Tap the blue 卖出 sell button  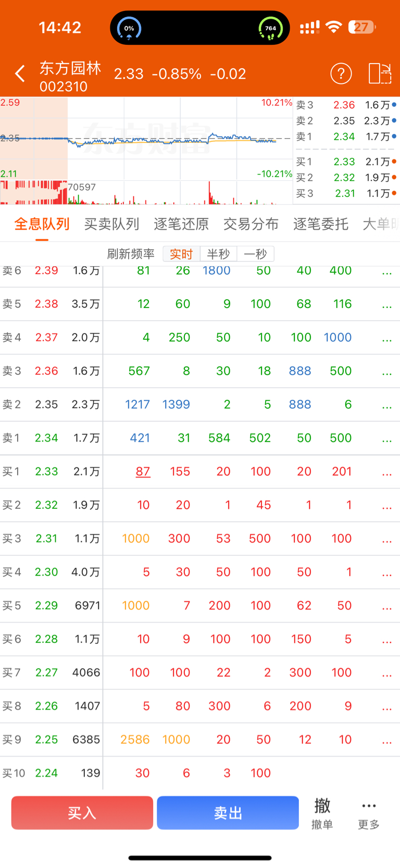click(228, 813)
